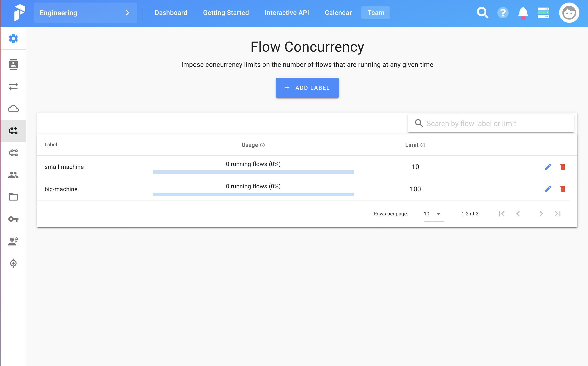Open the Calendar tab
Image resolution: width=588 pixels, height=366 pixels.
tap(338, 13)
